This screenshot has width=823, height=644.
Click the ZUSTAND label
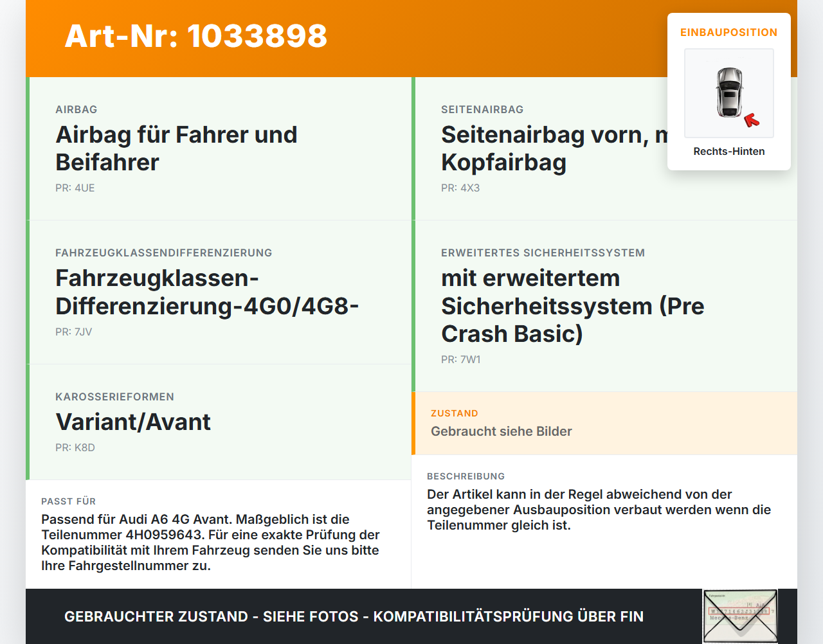(x=455, y=413)
